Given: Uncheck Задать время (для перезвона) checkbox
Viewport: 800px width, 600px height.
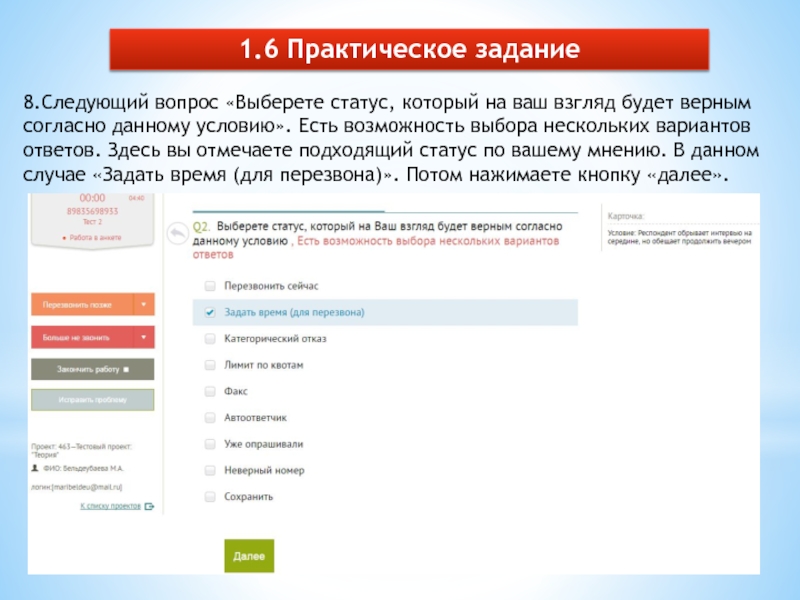Looking at the screenshot, I should [x=210, y=312].
